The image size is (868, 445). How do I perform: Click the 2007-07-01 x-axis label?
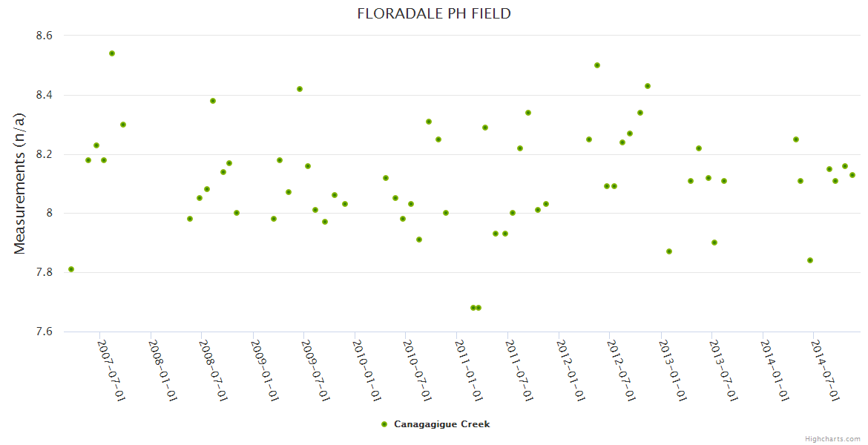[112, 370]
